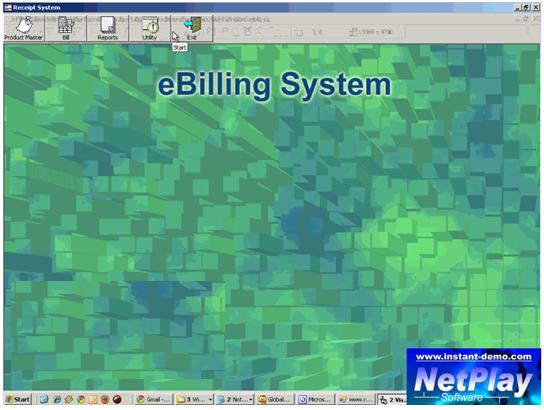Screen dimensions: 544x410
Task: Open the active '2 Vi...' taskbar button
Action: [x=392, y=399]
